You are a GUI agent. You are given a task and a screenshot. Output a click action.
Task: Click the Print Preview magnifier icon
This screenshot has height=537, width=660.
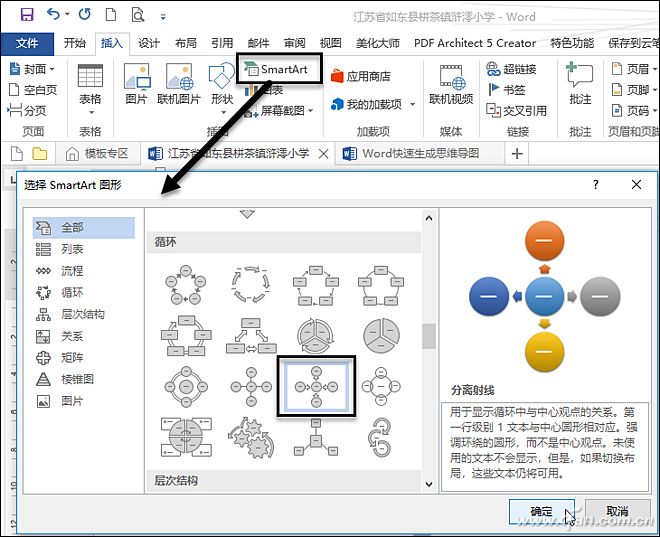coord(138,15)
